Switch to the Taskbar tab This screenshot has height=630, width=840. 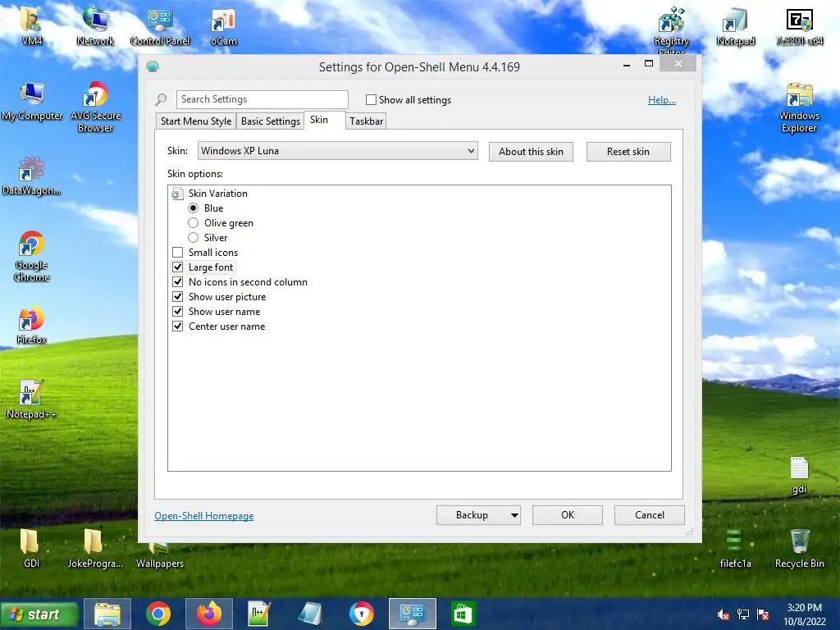tap(367, 121)
